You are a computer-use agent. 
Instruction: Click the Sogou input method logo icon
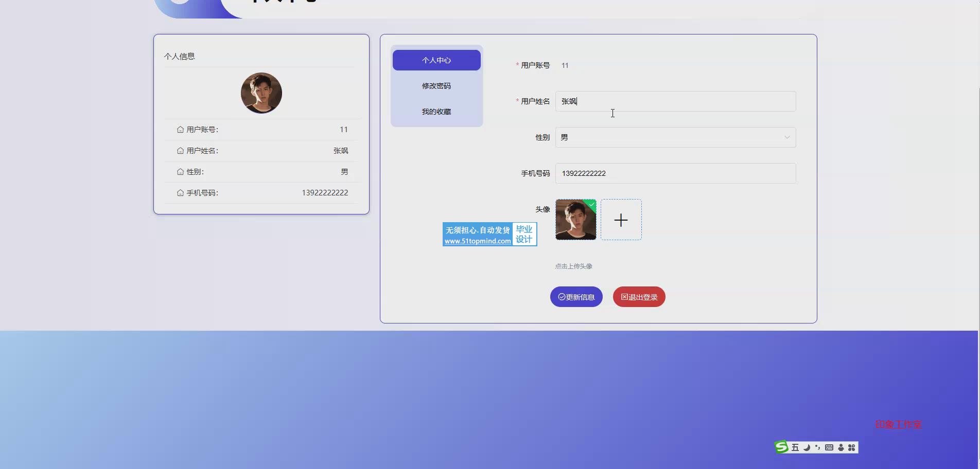coord(781,447)
